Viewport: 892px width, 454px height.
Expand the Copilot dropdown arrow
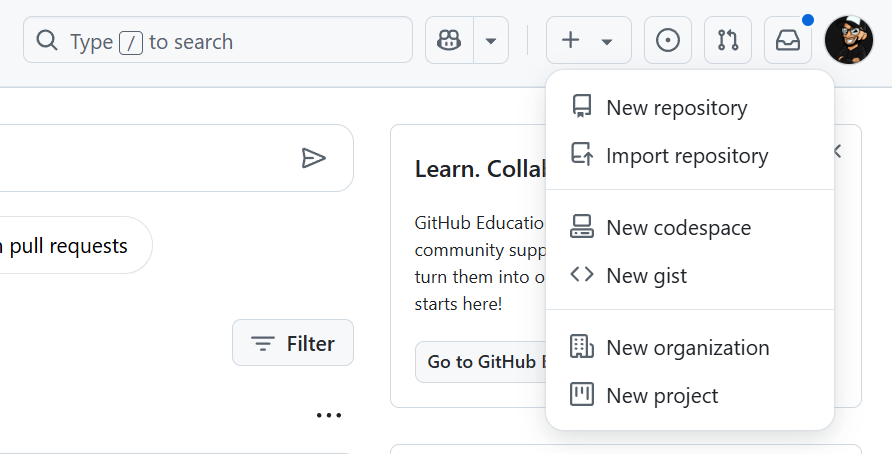click(491, 40)
